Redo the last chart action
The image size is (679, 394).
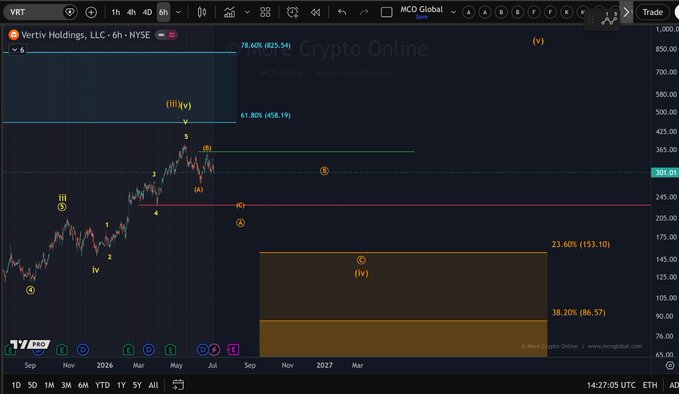pos(364,12)
